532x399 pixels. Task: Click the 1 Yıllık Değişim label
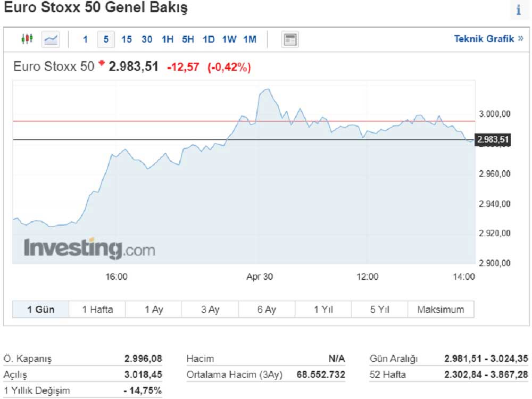click(x=37, y=390)
